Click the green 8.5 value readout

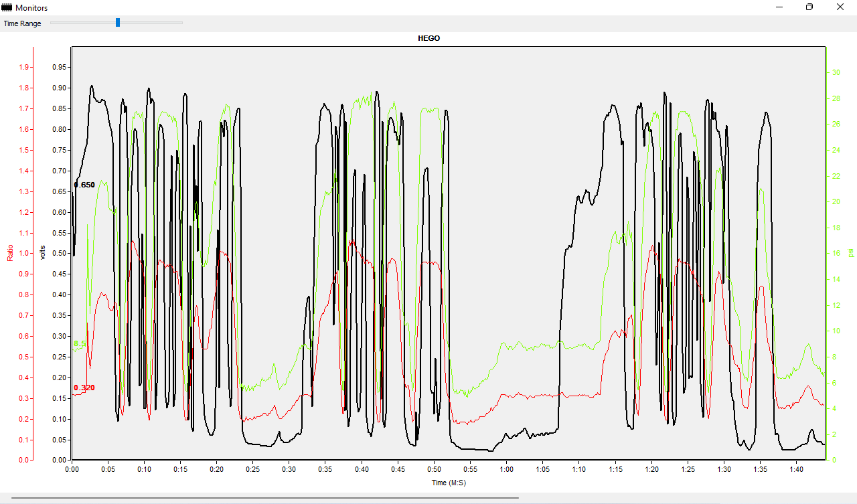pos(80,344)
